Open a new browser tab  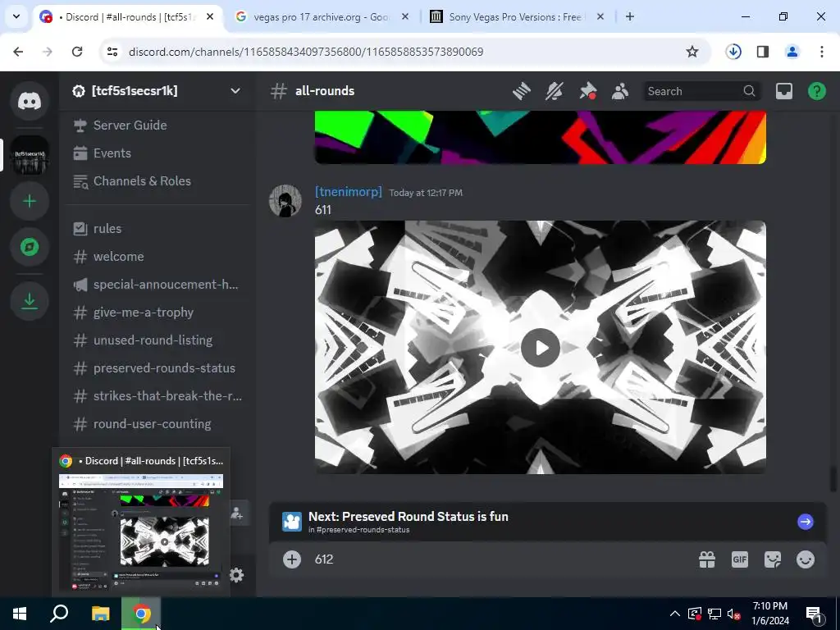[630, 17]
